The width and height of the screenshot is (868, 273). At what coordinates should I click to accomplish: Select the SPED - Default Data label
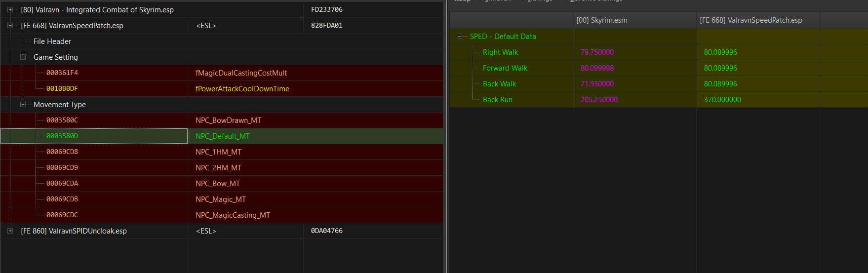tap(503, 37)
